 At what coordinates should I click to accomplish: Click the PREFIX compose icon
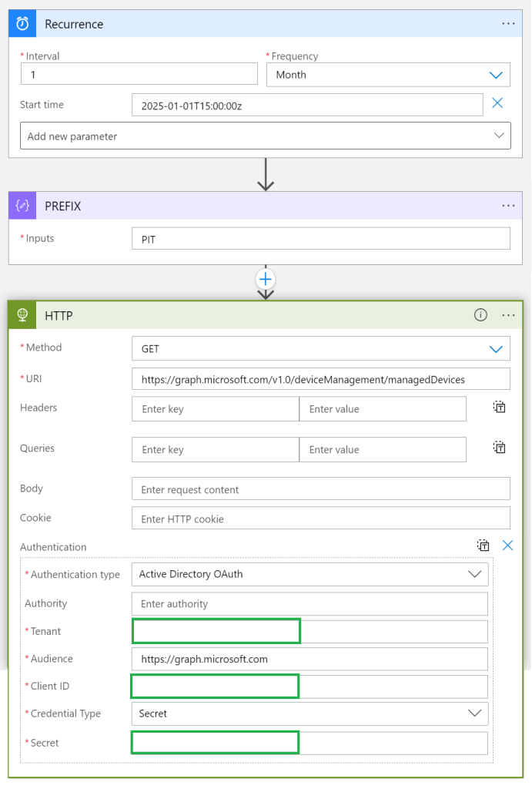(23, 206)
